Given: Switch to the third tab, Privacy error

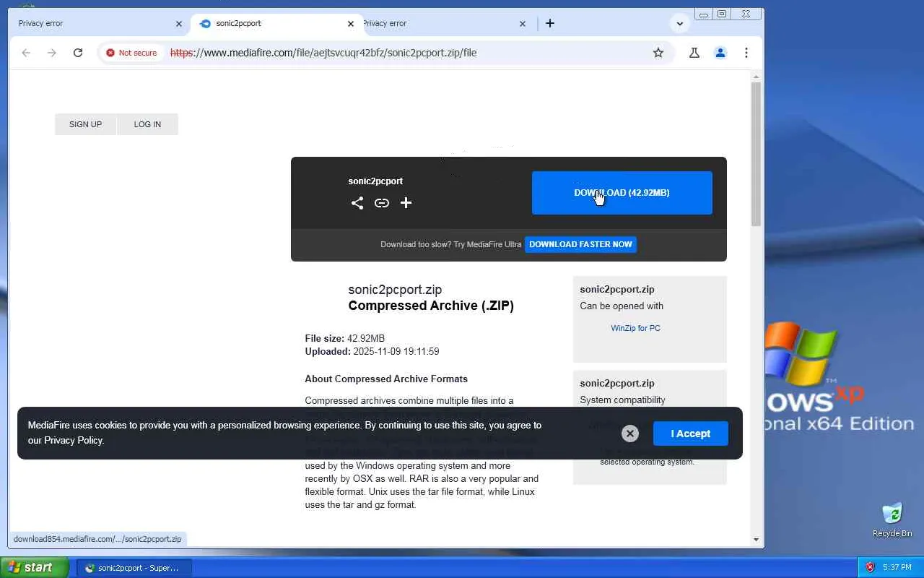Looking at the screenshot, I should point(440,23).
